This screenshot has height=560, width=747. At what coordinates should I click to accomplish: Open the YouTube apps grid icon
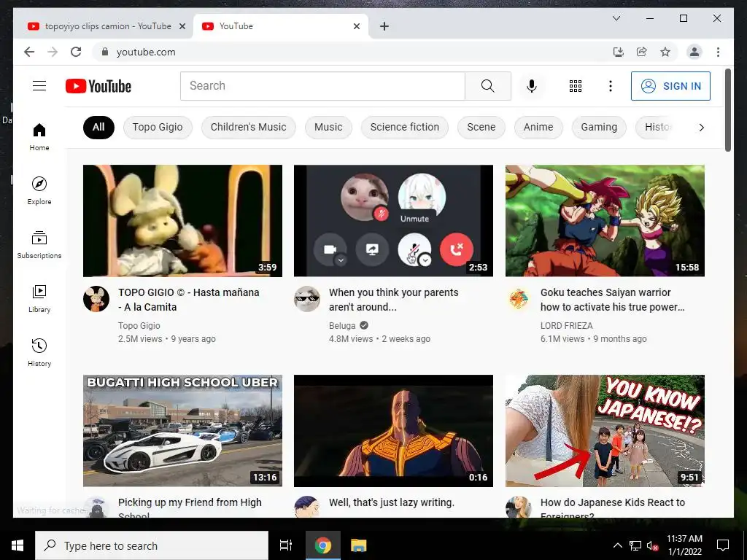(x=576, y=86)
